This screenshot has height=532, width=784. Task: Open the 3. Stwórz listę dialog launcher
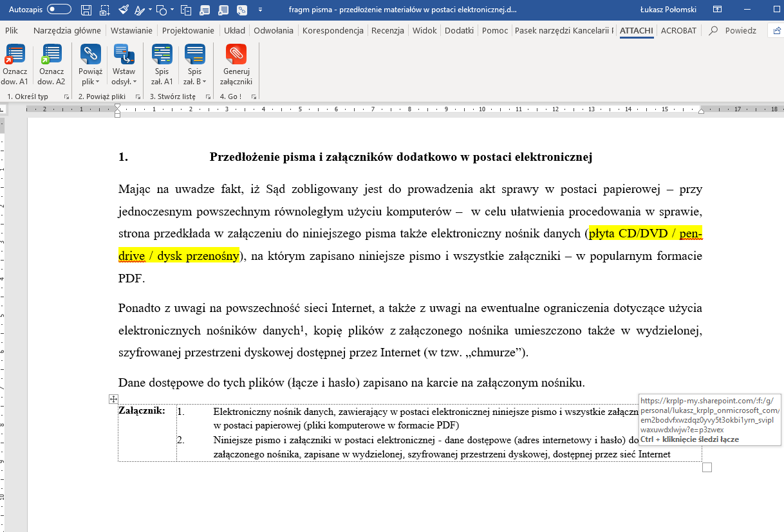(x=207, y=96)
